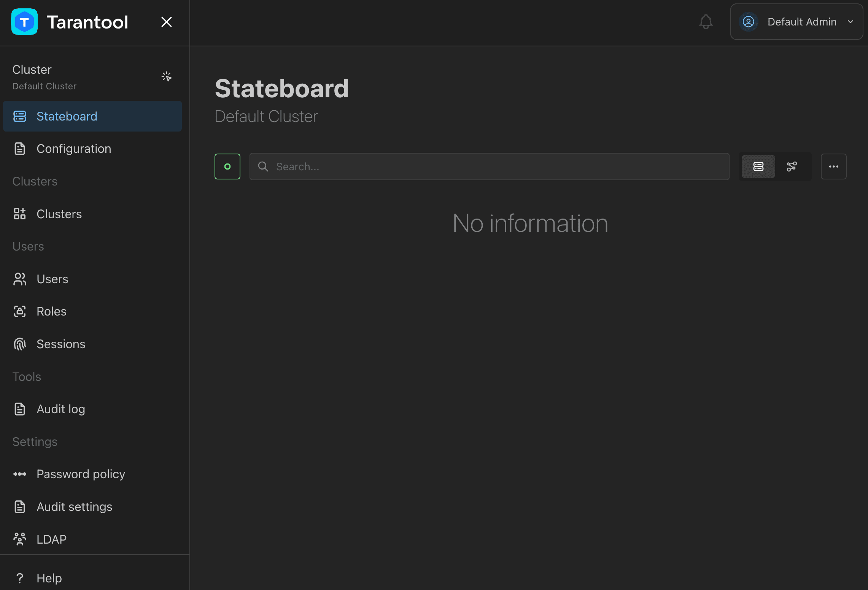
Task: Click the user avatar icon
Action: (x=748, y=22)
